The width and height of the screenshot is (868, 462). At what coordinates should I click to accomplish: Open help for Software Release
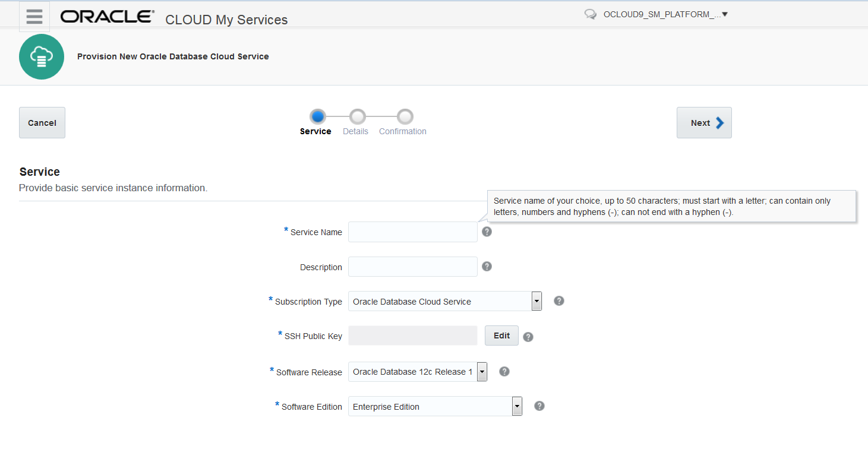tap(504, 371)
